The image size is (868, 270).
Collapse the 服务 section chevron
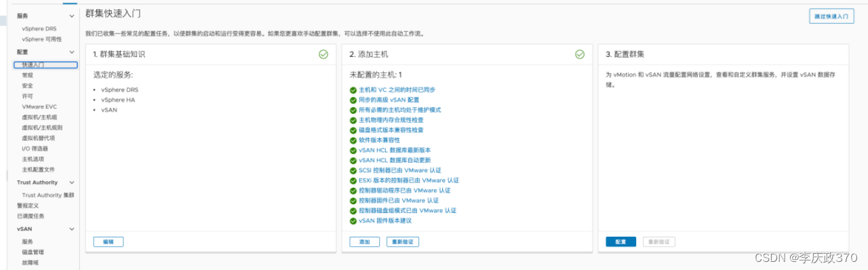click(x=72, y=16)
